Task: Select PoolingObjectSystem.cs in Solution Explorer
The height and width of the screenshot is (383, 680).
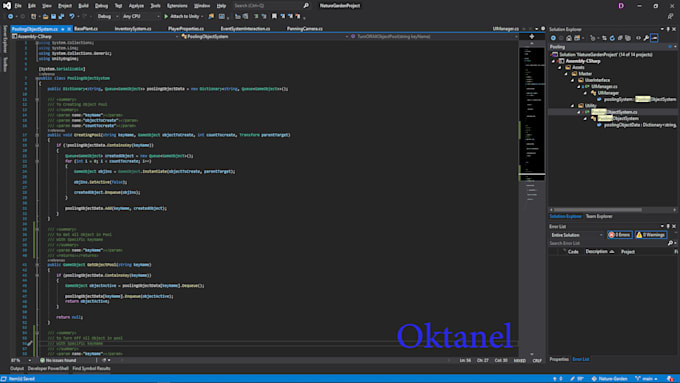Action: pos(614,112)
